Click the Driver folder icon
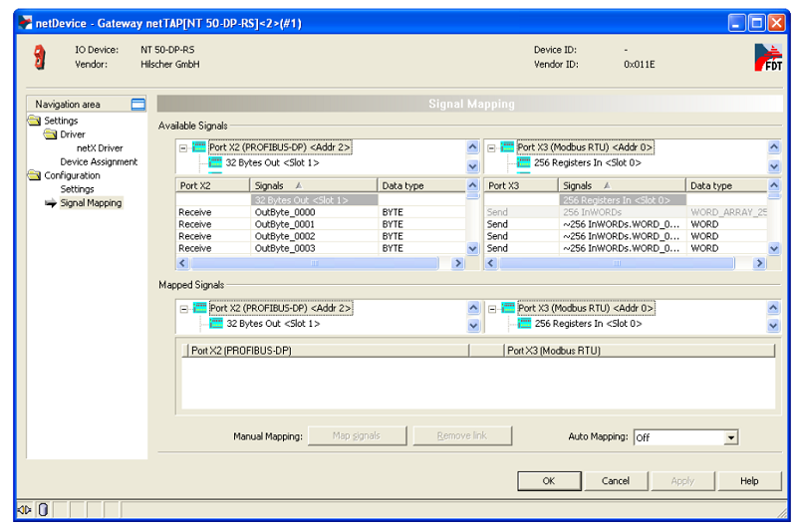Image resolution: width=797 pixels, height=532 pixels. point(51,134)
